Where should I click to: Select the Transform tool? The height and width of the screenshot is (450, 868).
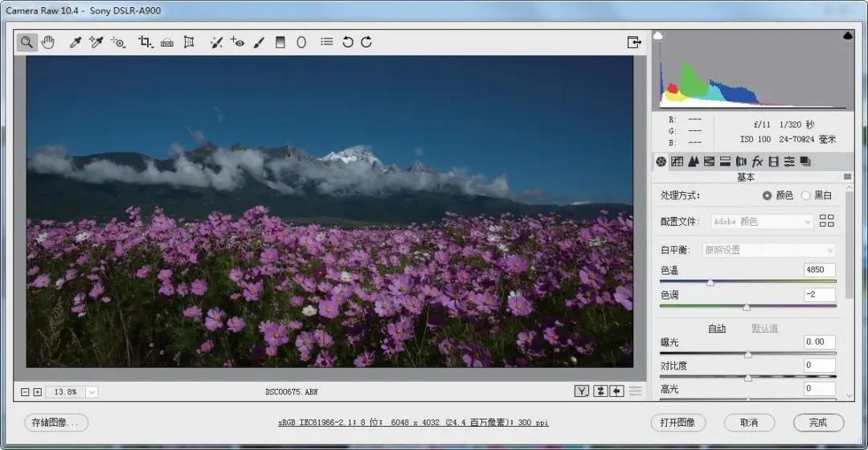(x=189, y=42)
